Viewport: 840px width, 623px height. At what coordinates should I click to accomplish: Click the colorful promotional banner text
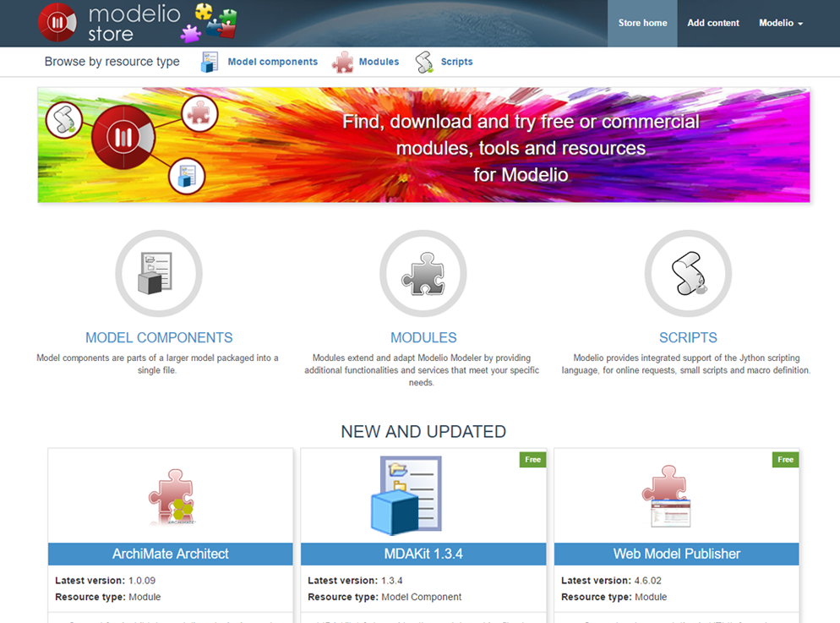(521, 148)
